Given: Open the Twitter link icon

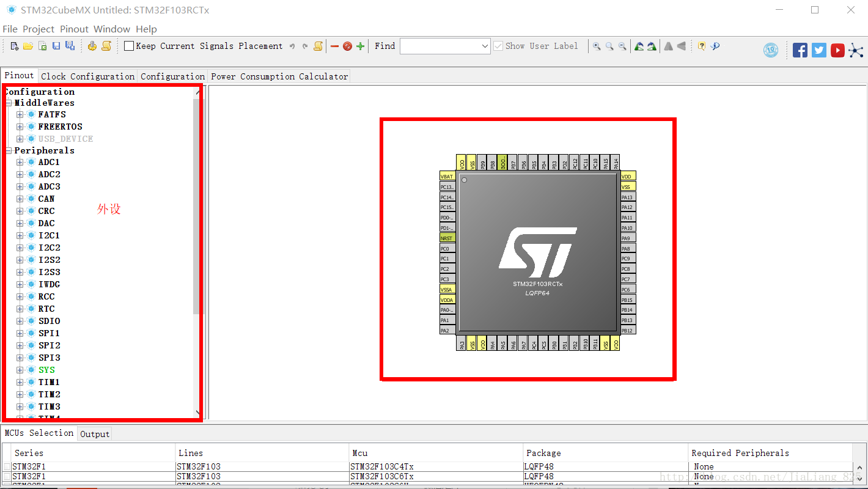Looking at the screenshot, I should click(819, 50).
